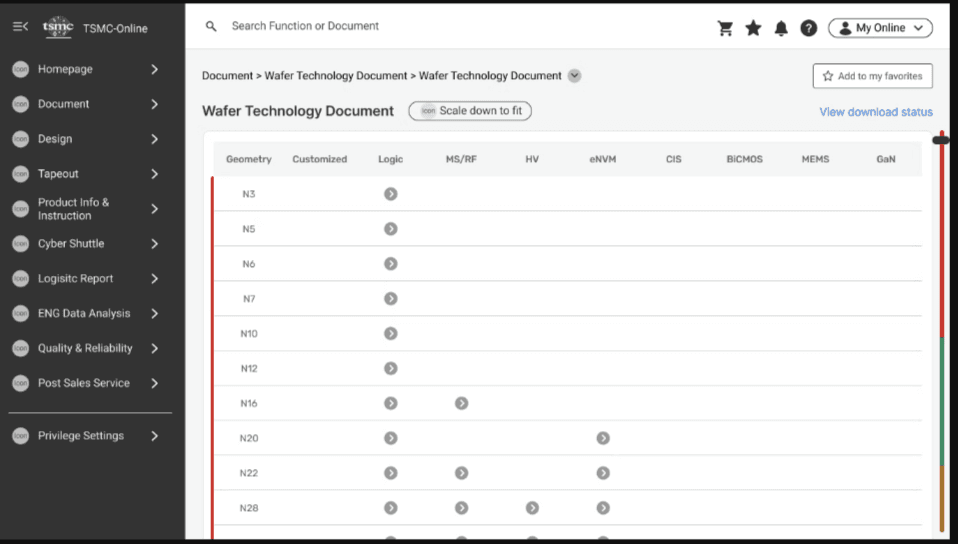Open breadcrumb dropdown arrow
958x544 pixels.
click(574, 76)
